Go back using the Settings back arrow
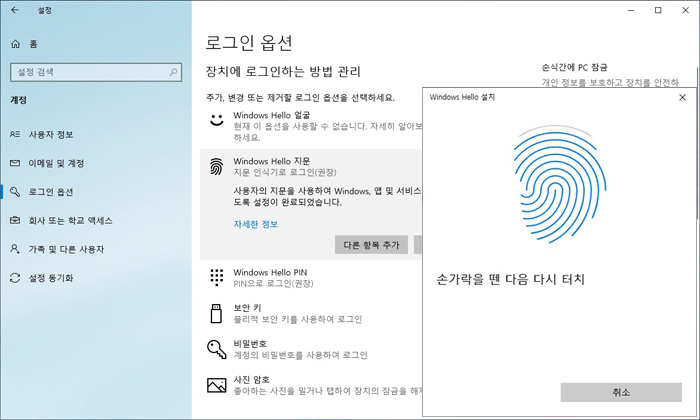The image size is (700, 420). (15, 10)
